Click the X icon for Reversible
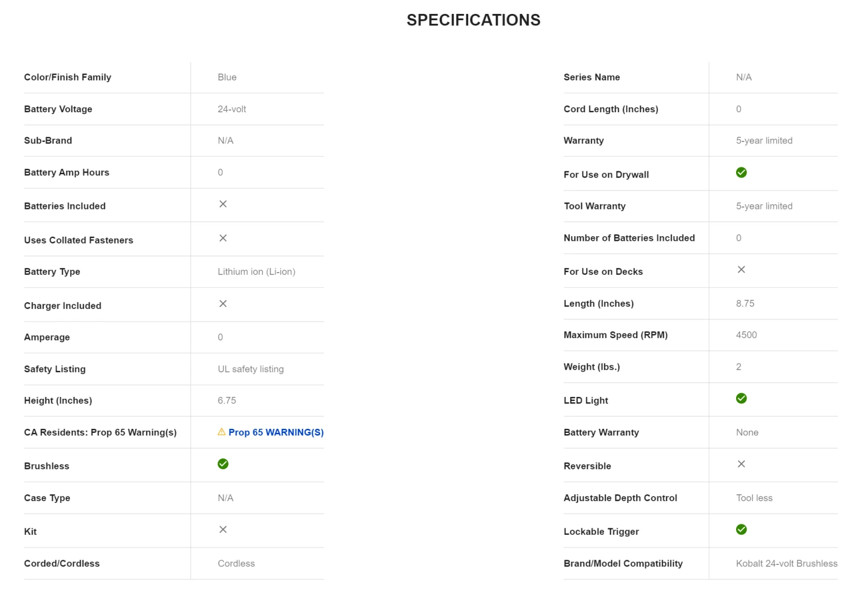868x599 pixels. [x=741, y=464]
